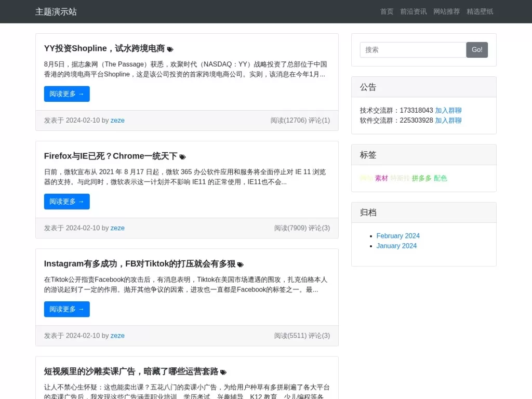This screenshot has height=399, width=532.
Task: Join the 软件交流群 via 加入群聊 link
Action: 448,121
